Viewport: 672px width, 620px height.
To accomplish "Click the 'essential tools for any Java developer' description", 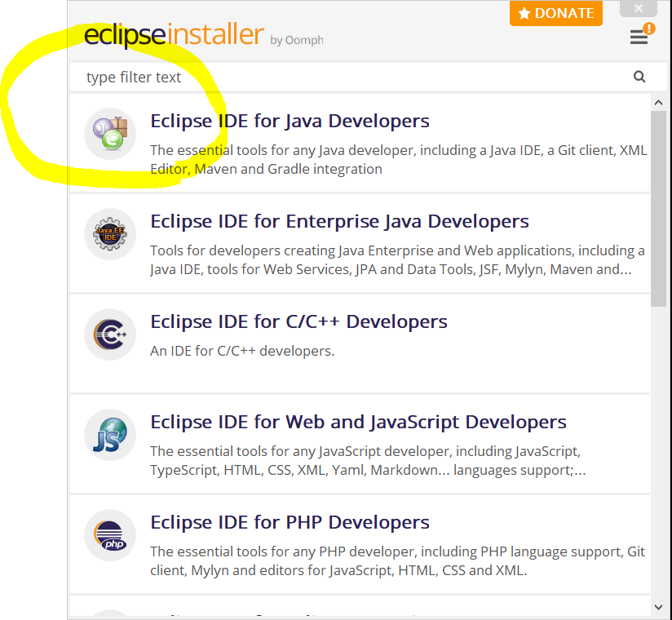I will click(x=399, y=160).
